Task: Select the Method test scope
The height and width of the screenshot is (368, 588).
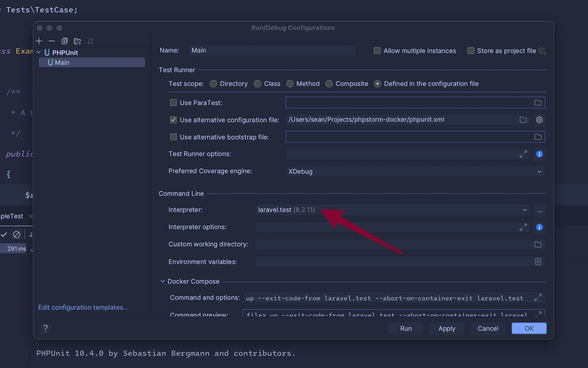Action: pos(290,84)
